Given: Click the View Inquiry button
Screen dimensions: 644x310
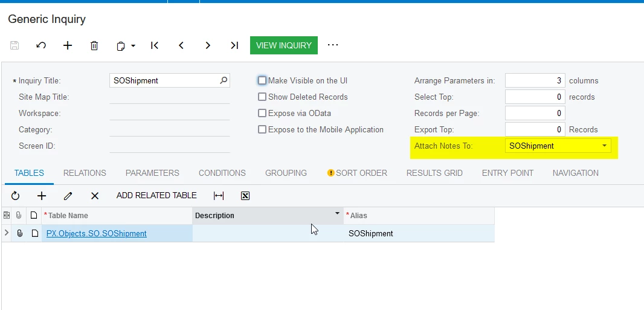Looking at the screenshot, I should pyautogui.click(x=284, y=45).
